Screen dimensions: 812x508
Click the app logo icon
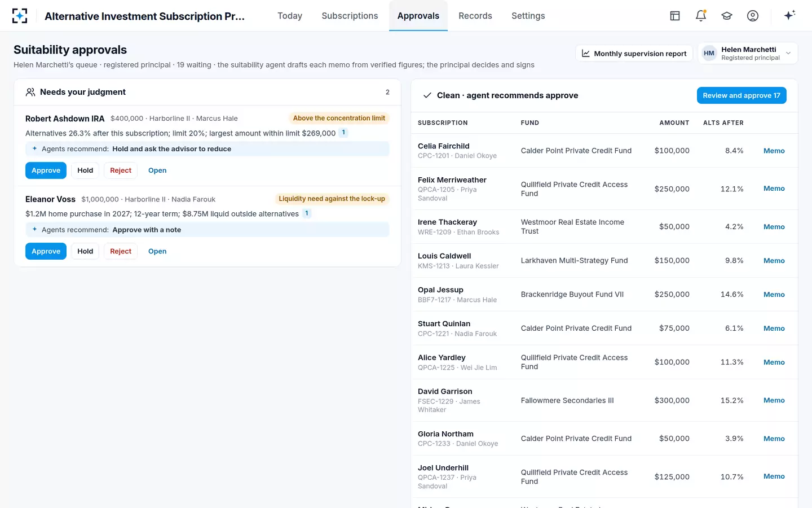point(20,16)
